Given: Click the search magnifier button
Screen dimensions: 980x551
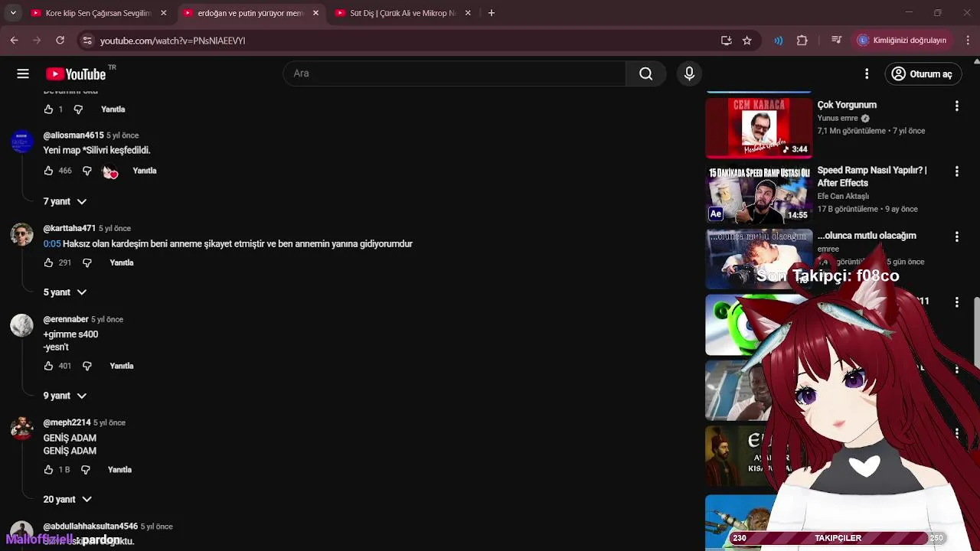Looking at the screenshot, I should pyautogui.click(x=645, y=73).
